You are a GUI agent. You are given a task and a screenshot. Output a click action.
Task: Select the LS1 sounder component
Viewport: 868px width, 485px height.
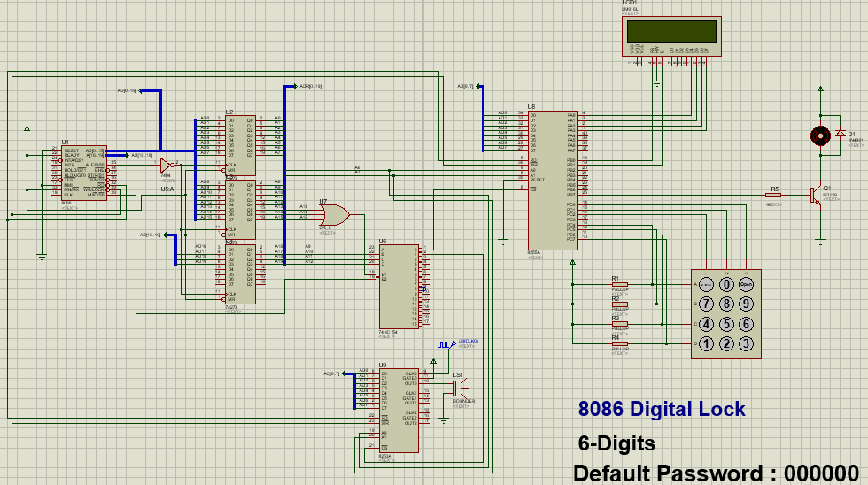[x=459, y=387]
